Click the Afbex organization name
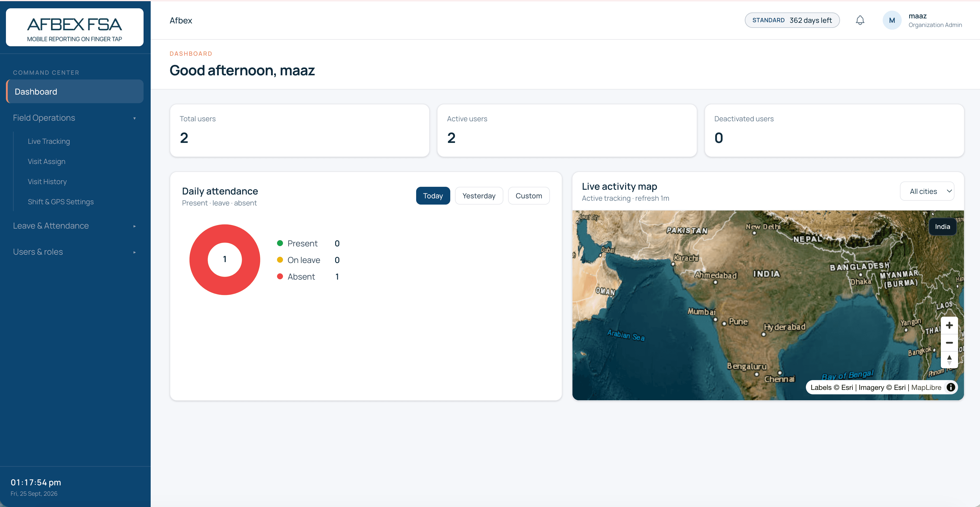The width and height of the screenshot is (980, 507). click(x=181, y=20)
